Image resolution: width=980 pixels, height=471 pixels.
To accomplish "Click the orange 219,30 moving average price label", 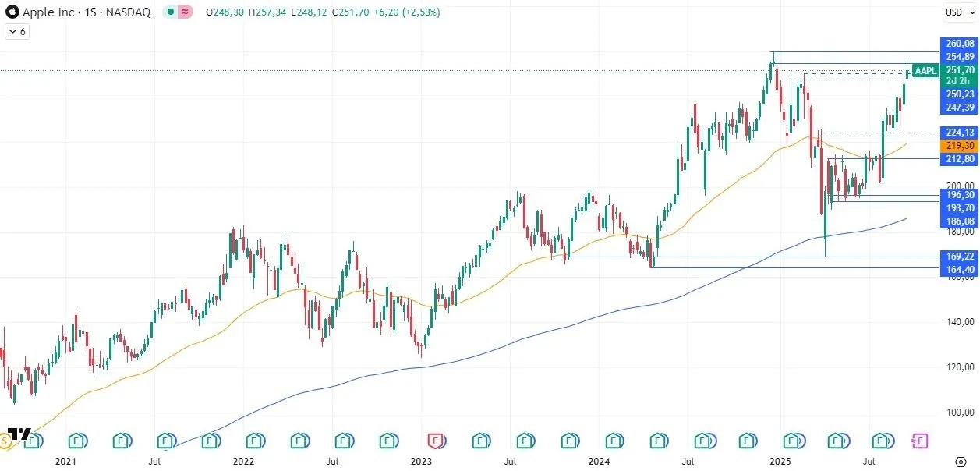I will [958, 145].
